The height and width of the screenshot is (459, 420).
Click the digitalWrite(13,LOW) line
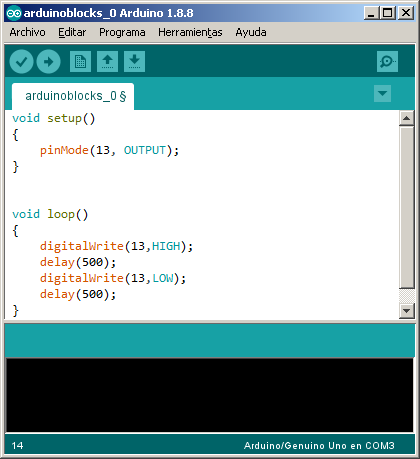click(113, 278)
